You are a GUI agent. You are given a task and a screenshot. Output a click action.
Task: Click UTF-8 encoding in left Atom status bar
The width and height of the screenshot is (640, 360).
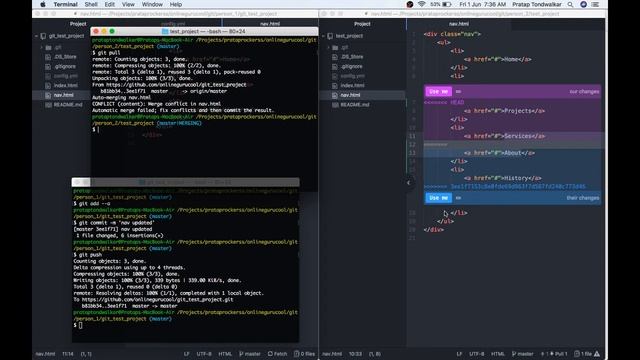tap(204, 354)
